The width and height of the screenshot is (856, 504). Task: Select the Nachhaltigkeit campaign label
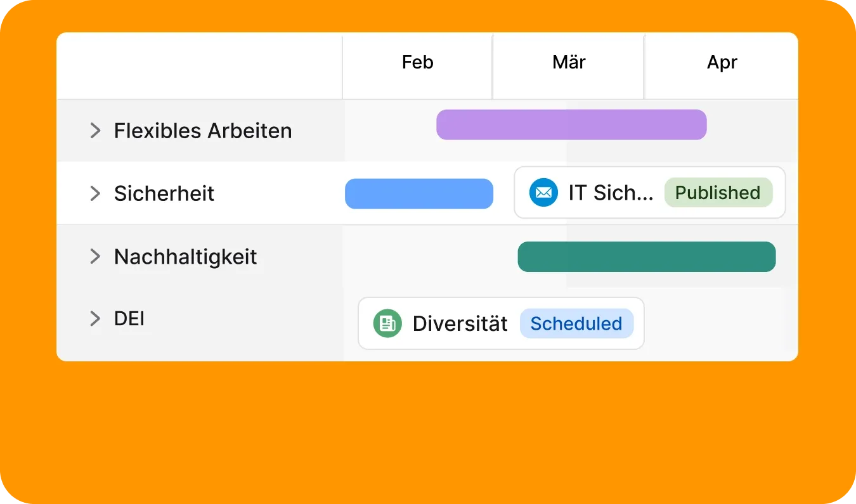tap(186, 257)
